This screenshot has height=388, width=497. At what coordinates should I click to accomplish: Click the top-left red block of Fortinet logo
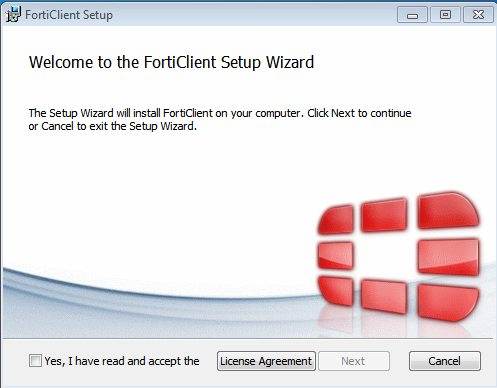point(336,220)
